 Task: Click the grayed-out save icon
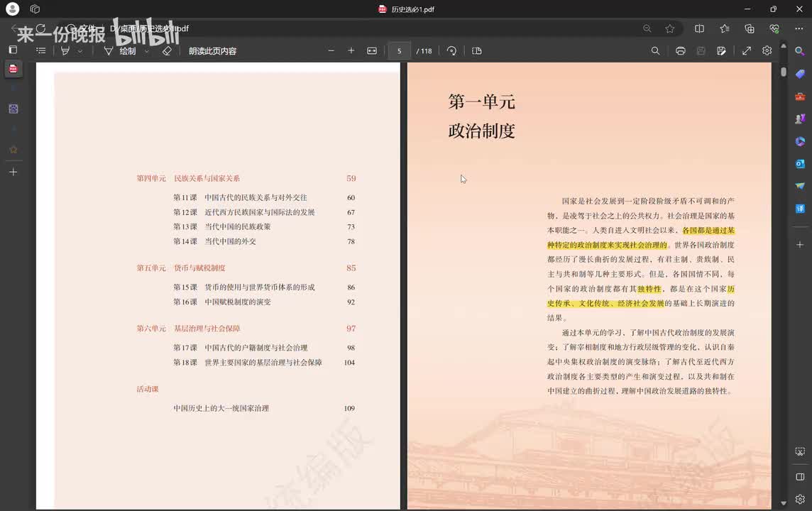pyautogui.click(x=701, y=50)
